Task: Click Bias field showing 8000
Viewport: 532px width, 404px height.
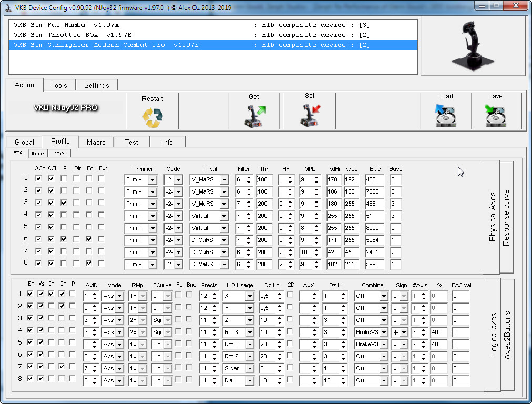Action: pyautogui.click(x=375, y=228)
